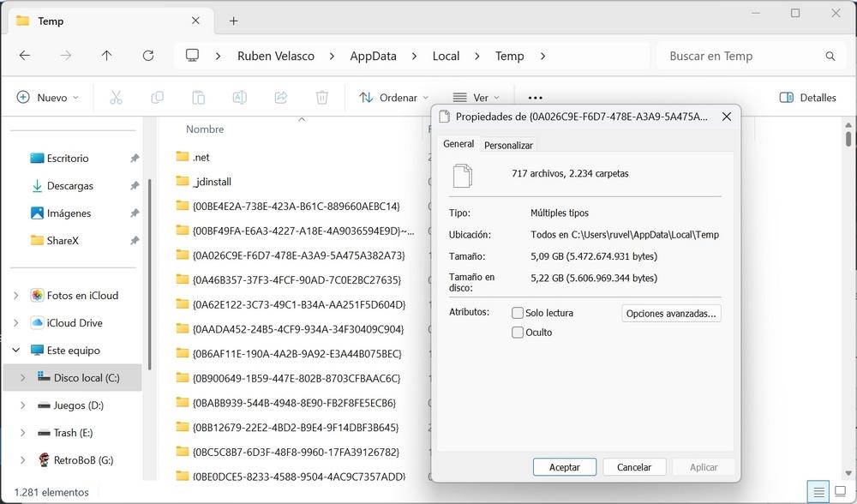Click the computer icon in address bar
This screenshot has height=504, width=857.
[192, 56]
